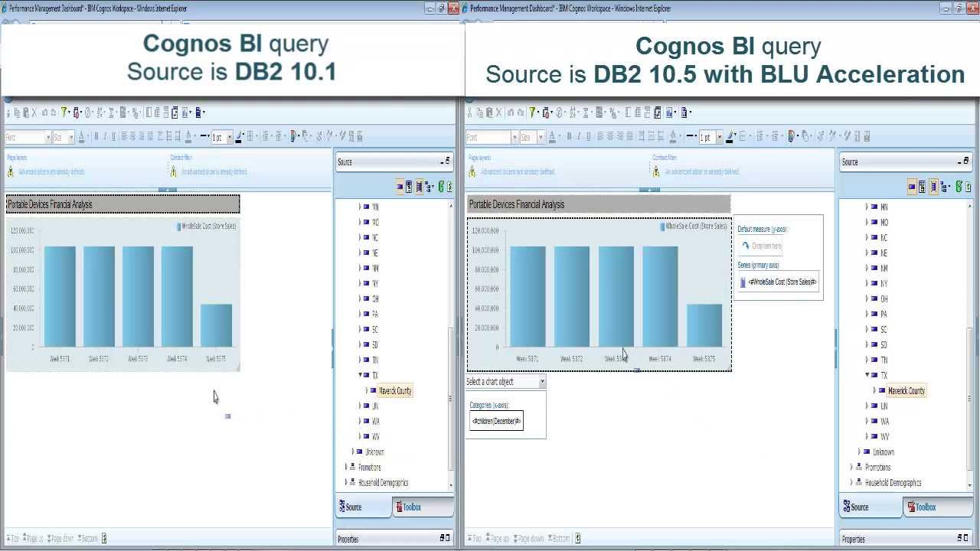Click Week 5375 bar in left window chart
The width and height of the screenshot is (980, 551).
[x=216, y=325]
